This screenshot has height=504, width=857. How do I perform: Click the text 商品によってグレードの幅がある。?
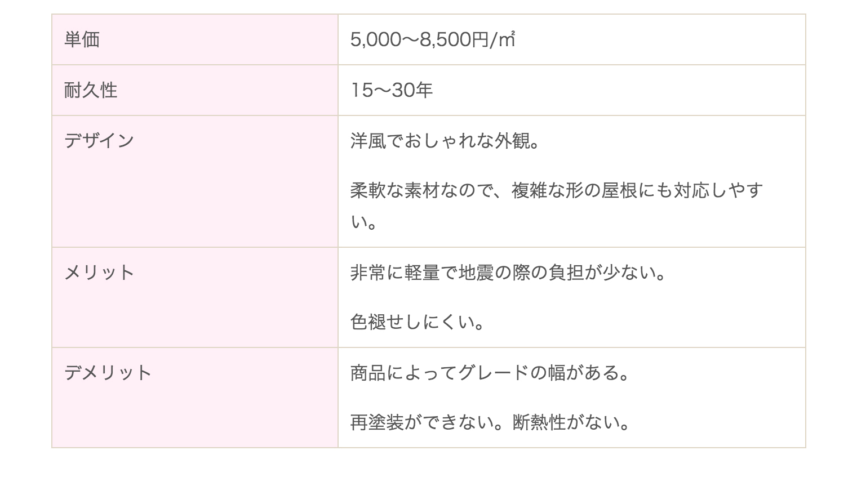tap(490, 373)
